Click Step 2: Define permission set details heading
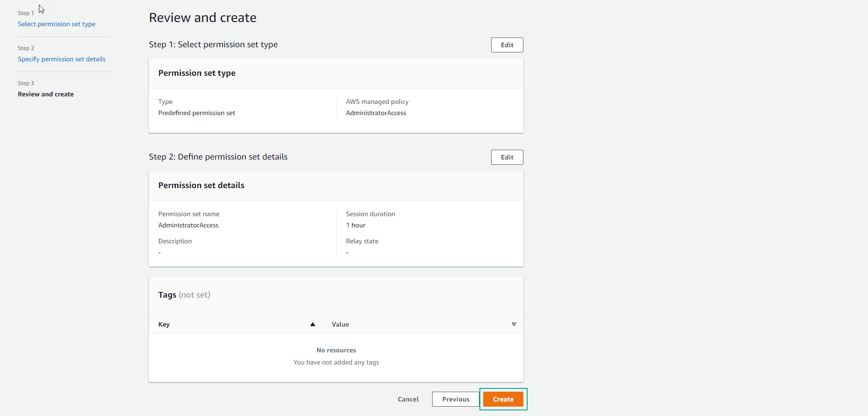Screen dimensions: 868x416 point(218,157)
